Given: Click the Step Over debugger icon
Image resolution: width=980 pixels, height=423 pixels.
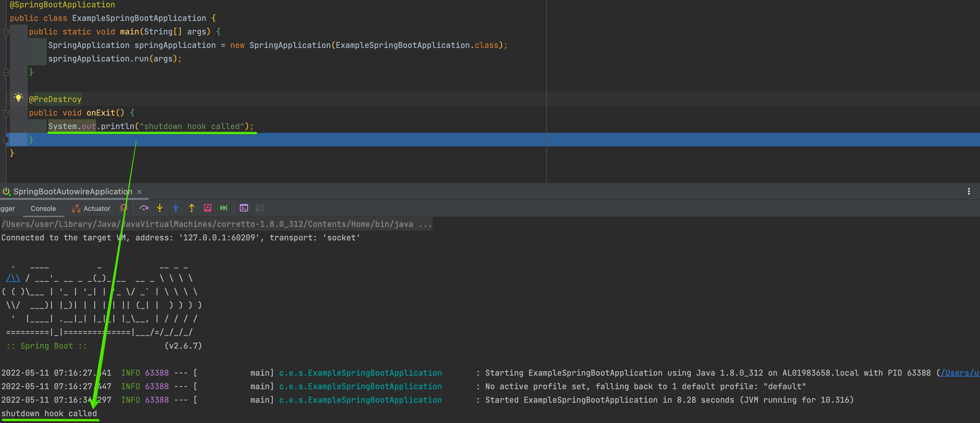Looking at the screenshot, I should click(x=143, y=208).
